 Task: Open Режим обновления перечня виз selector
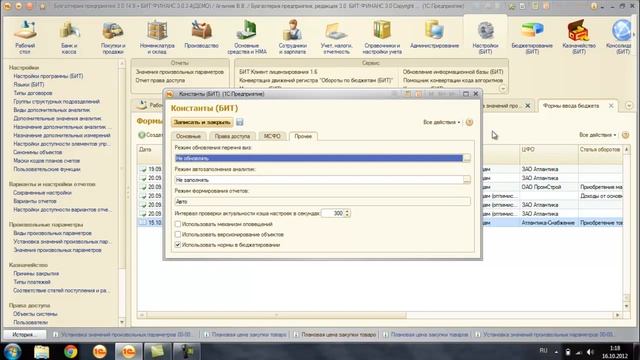point(467,158)
